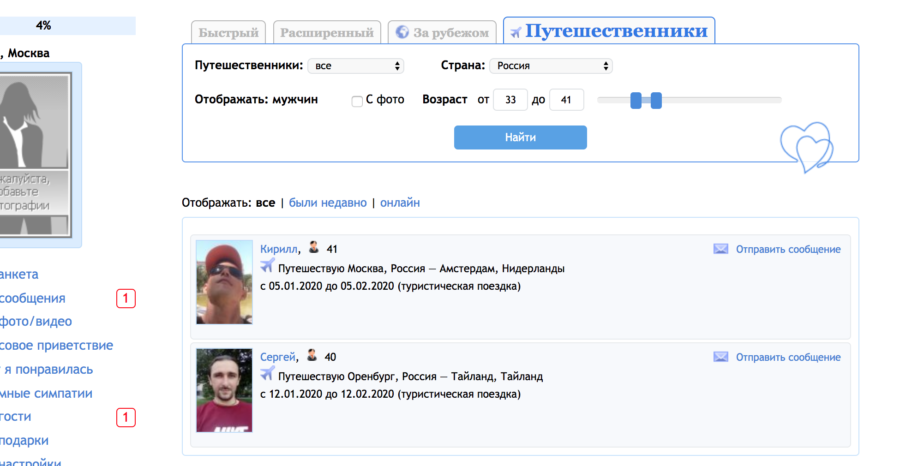The width and height of the screenshot is (900, 466).
Task: Send message to Кирилл via Отправить сообщение
Action: tap(788, 249)
